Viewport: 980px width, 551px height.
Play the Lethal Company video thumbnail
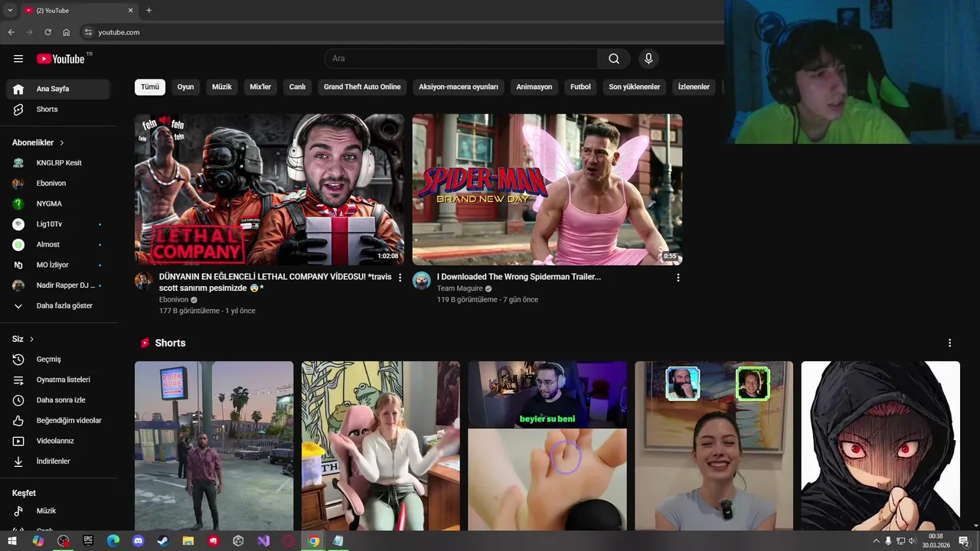269,190
